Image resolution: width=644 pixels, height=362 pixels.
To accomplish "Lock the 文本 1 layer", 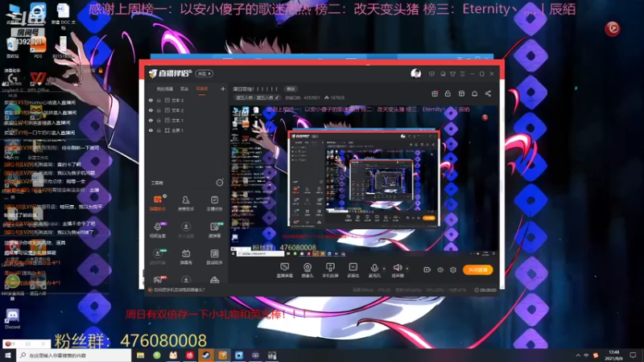I will pyautogui.click(x=159, y=120).
